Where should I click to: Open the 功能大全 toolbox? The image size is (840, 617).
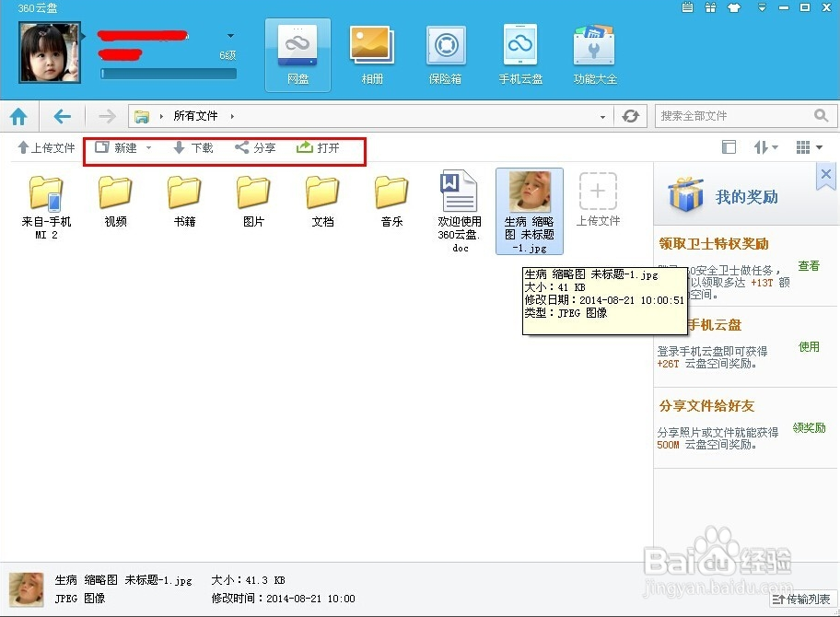pyautogui.click(x=595, y=55)
